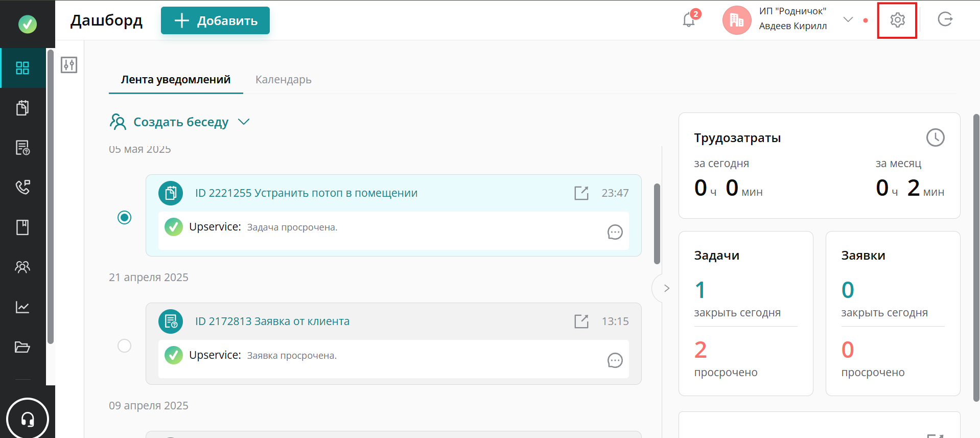Click the Добавить button
The image size is (980, 438).
click(215, 20)
